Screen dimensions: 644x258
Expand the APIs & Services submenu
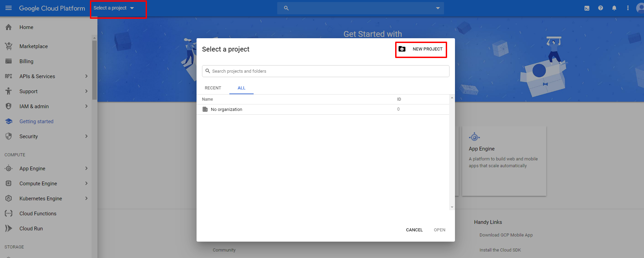[86, 76]
